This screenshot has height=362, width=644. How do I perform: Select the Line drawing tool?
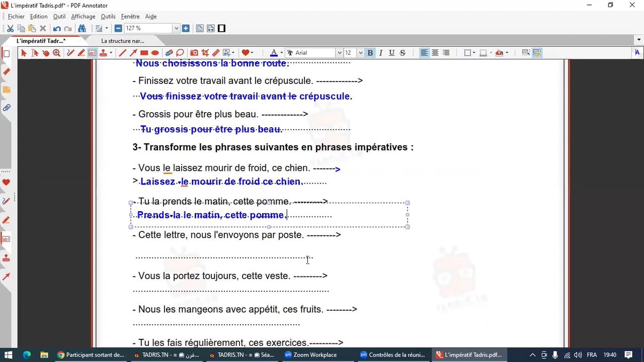coord(122,53)
